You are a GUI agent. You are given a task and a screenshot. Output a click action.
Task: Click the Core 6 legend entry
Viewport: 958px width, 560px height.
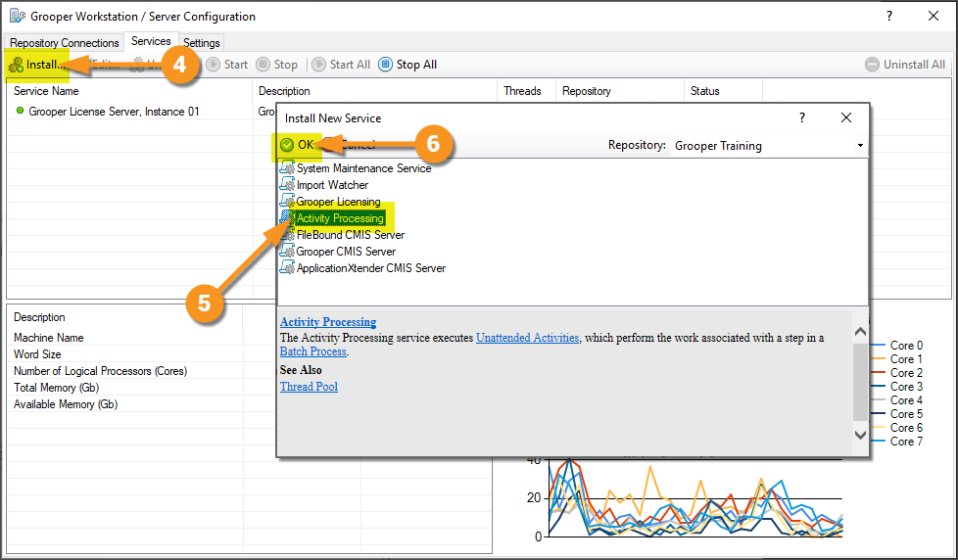tap(897, 428)
